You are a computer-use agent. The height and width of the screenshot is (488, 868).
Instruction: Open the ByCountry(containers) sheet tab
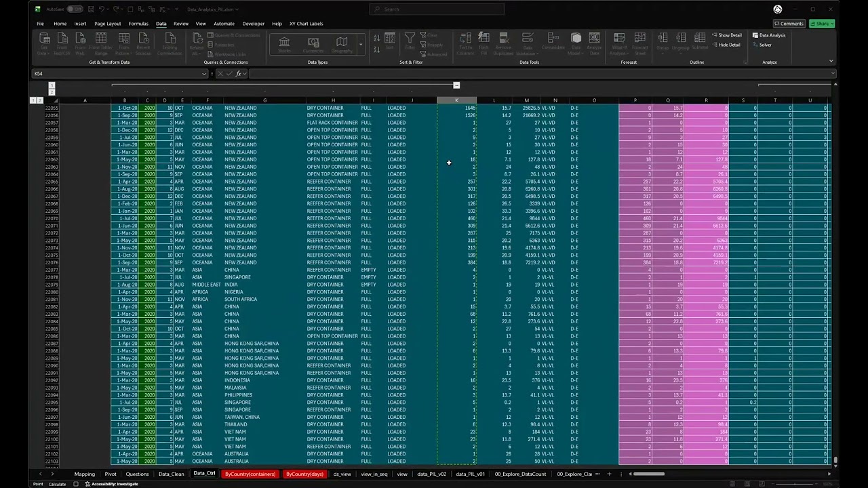click(250, 474)
